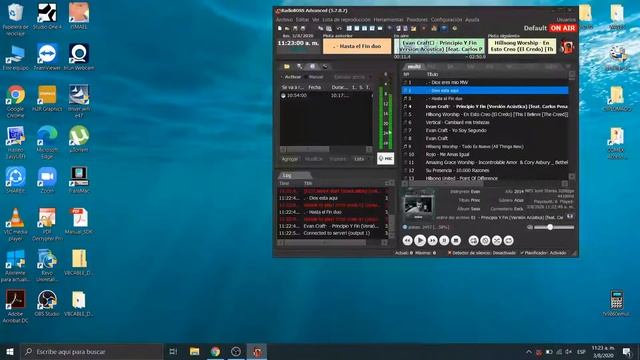Select playlist track 4 Principio Y Fin
Image resolution: width=640 pixels, height=360 pixels.
coord(485,106)
